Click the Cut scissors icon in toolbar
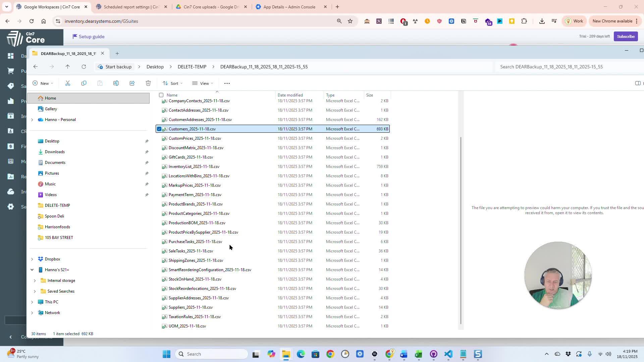The height and width of the screenshot is (362, 644). tap(68, 83)
